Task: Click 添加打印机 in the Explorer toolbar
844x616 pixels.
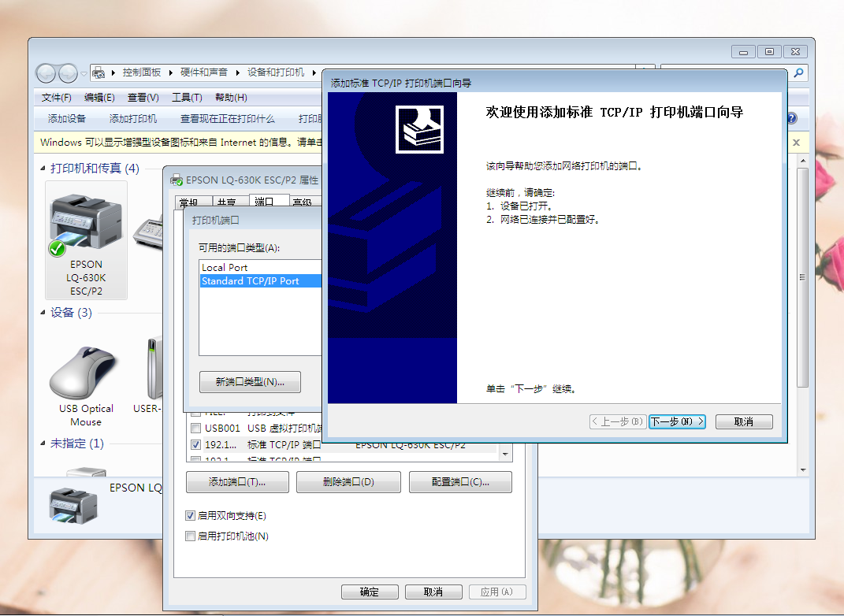Action: coord(133,118)
